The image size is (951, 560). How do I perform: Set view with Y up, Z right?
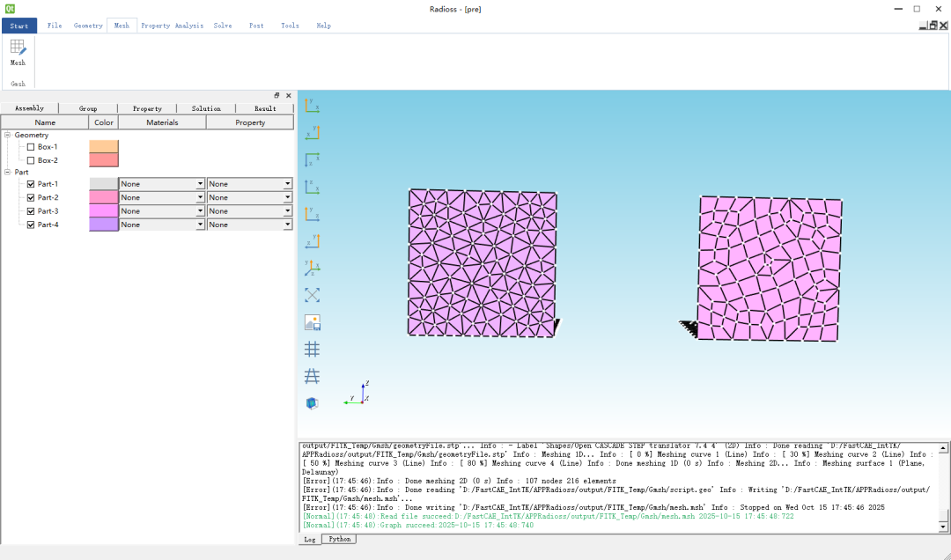pos(312,214)
